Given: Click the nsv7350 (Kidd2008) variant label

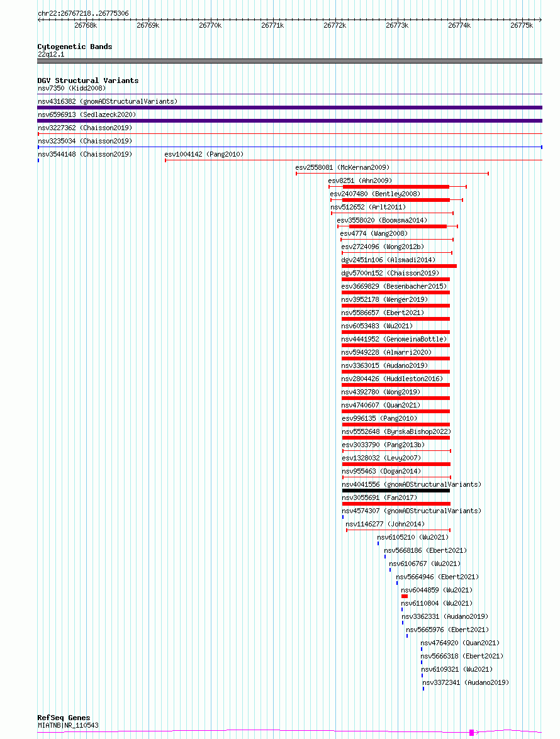Looking at the screenshot, I should point(72,88).
